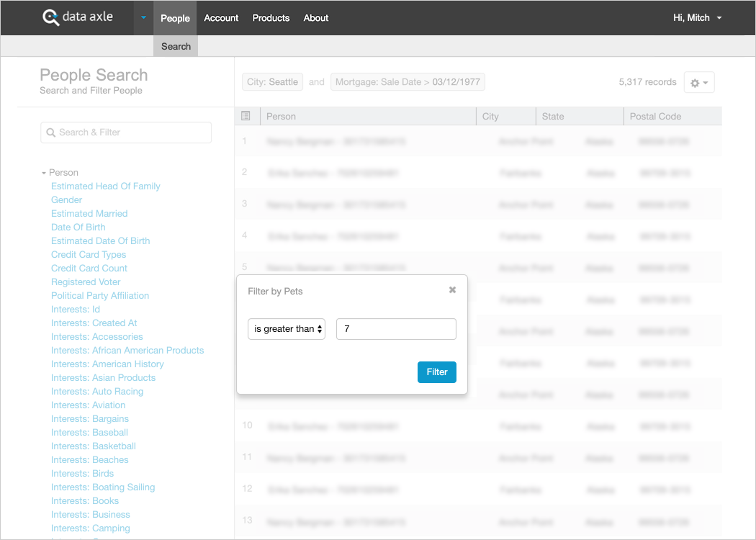
Task: Go to the Products menu
Action: coord(271,18)
